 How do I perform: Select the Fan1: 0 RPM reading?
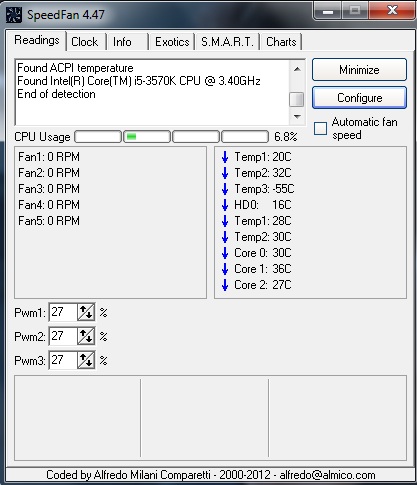(x=49, y=157)
